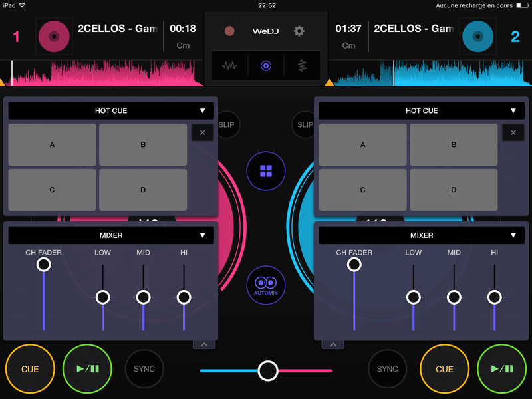Start Automix with the center button

[x=266, y=285]
